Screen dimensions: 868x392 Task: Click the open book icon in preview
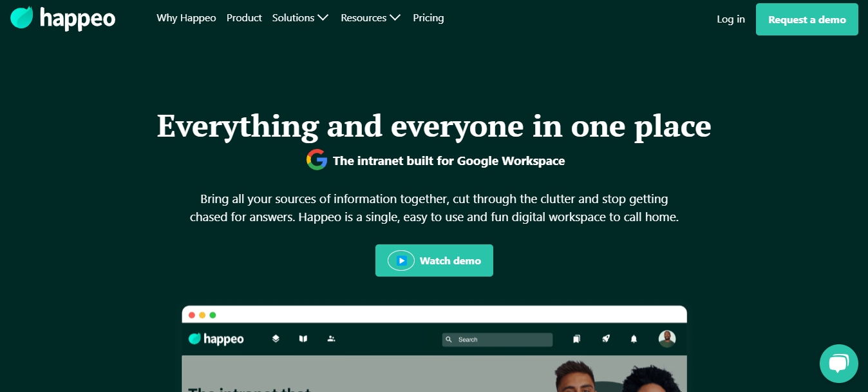(303, 338)
